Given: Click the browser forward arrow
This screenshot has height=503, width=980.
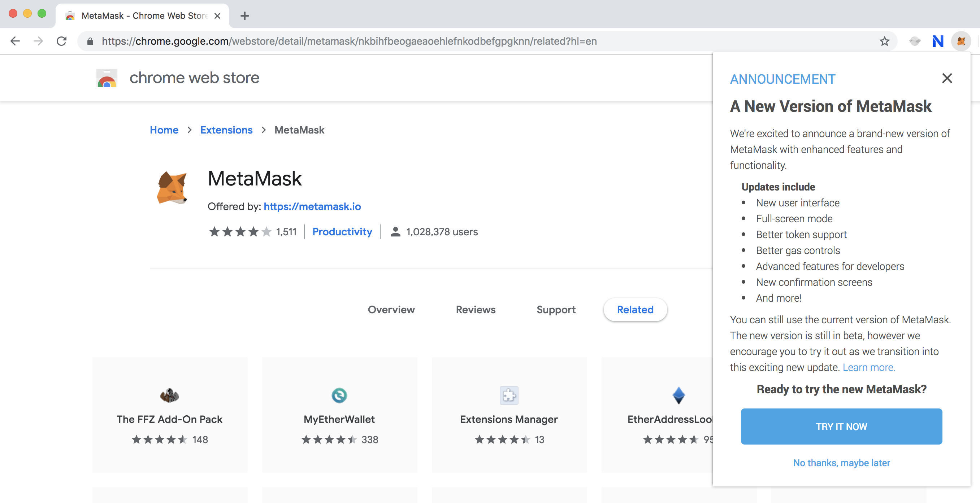Looking at the screenshot, I should (38, 41).
